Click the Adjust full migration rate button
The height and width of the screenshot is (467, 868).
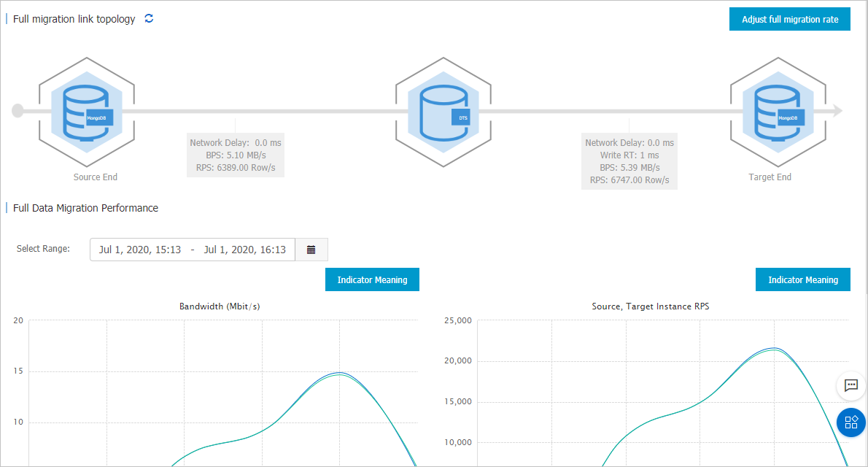789,18
